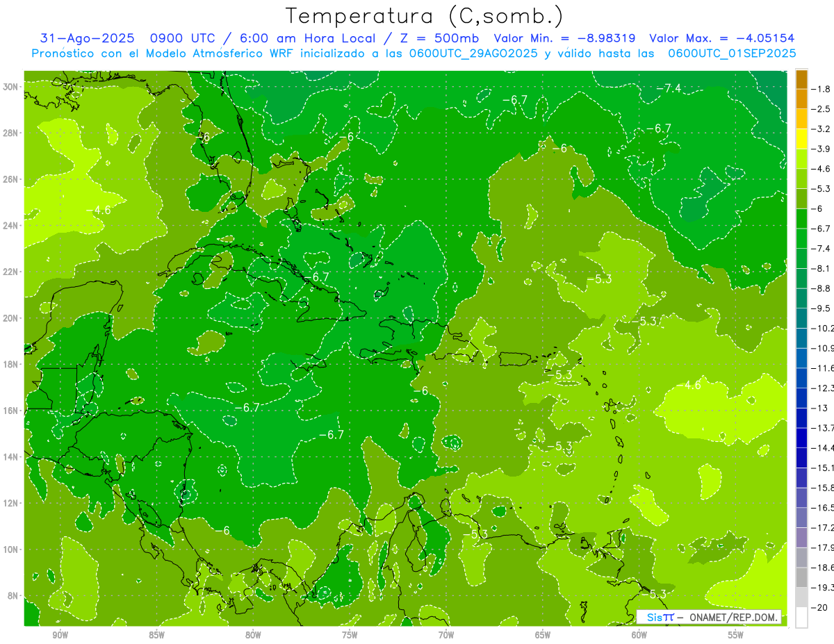Click the teal swatch between -9.5 and -10.2

(x=801, y=318)
